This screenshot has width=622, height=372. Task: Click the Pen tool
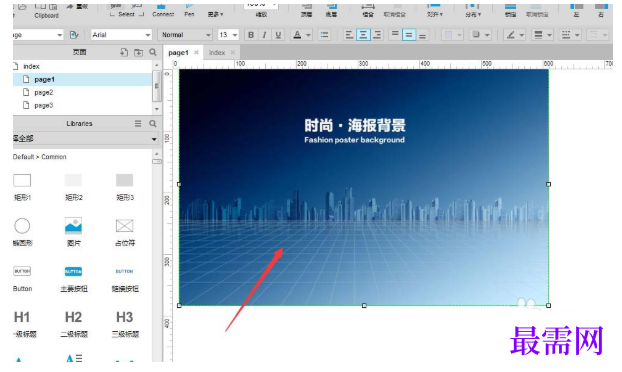point(189,11)
